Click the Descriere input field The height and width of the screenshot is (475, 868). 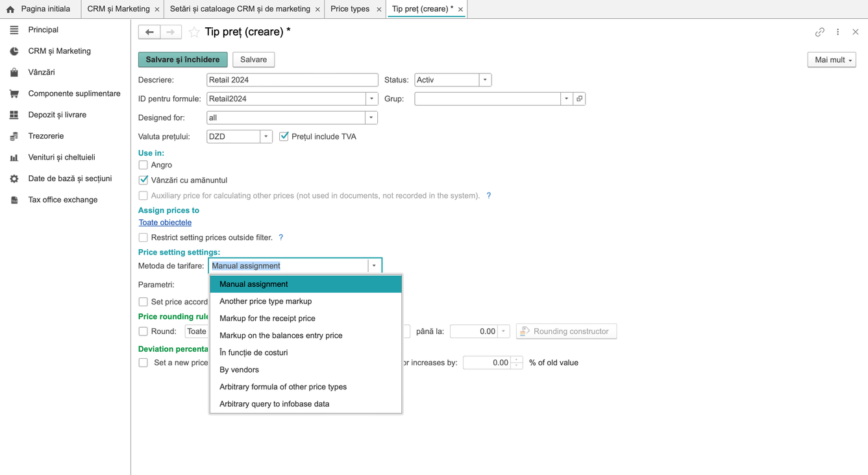[292, 80]
